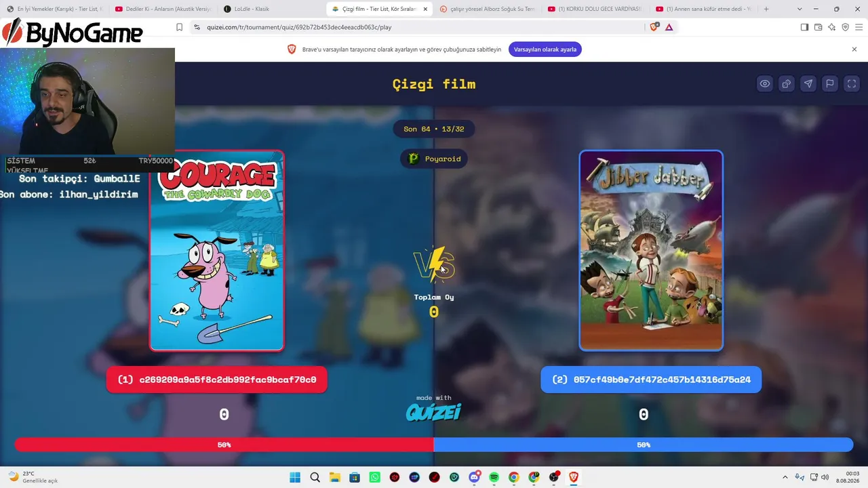Click the Quizei logo link
This screenshot has width=868, height=488.
point(433,411)
